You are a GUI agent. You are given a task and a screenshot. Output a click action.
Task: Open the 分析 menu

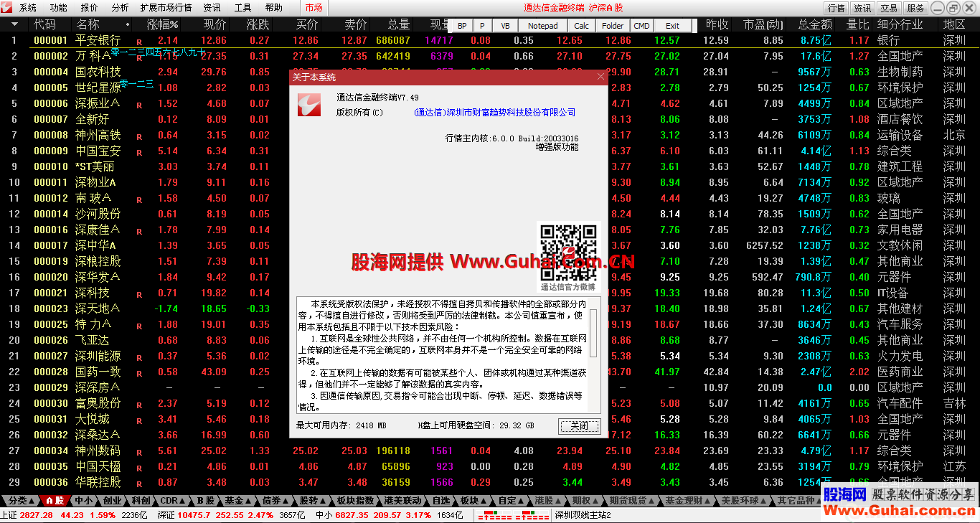click(x=121, y=8)
